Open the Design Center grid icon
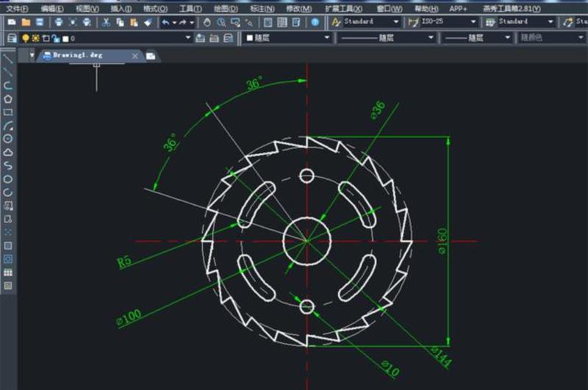 point(282,23)
